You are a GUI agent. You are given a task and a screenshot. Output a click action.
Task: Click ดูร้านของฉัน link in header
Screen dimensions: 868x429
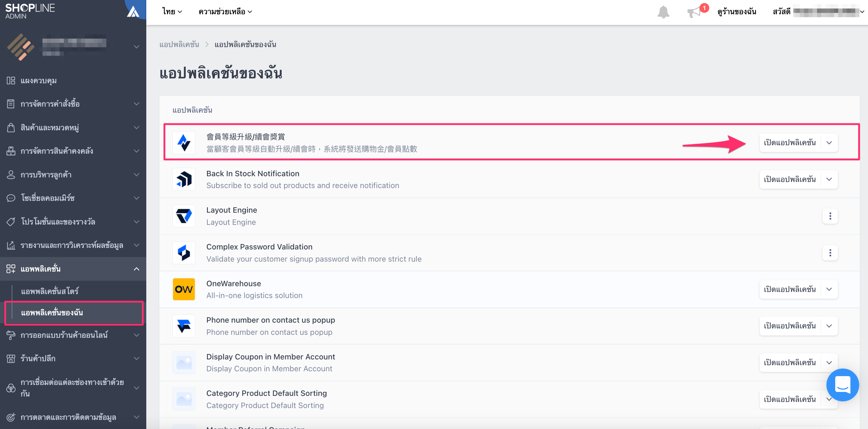pyautogui.click(x=737, y=12)
